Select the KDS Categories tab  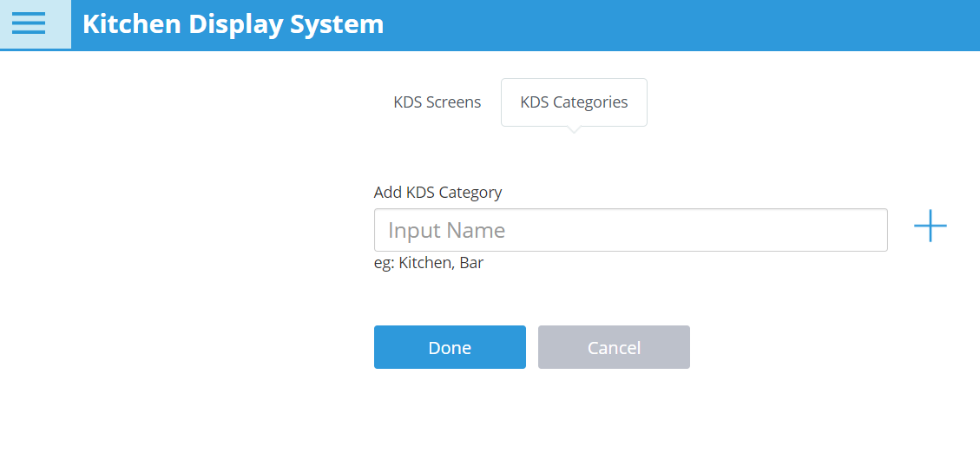coord(574,102)
